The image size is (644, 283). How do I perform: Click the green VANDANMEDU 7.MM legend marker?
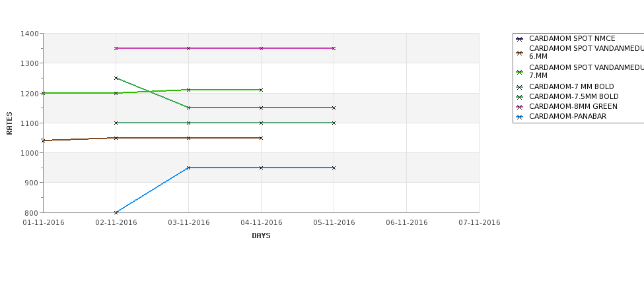point(520,72)
